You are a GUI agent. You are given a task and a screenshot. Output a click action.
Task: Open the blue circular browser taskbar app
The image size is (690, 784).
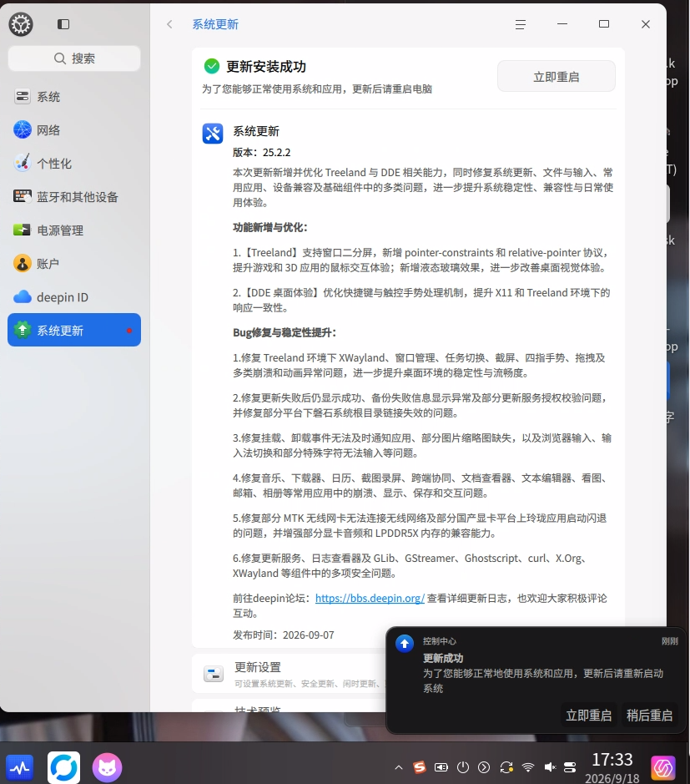coord(63,767)
